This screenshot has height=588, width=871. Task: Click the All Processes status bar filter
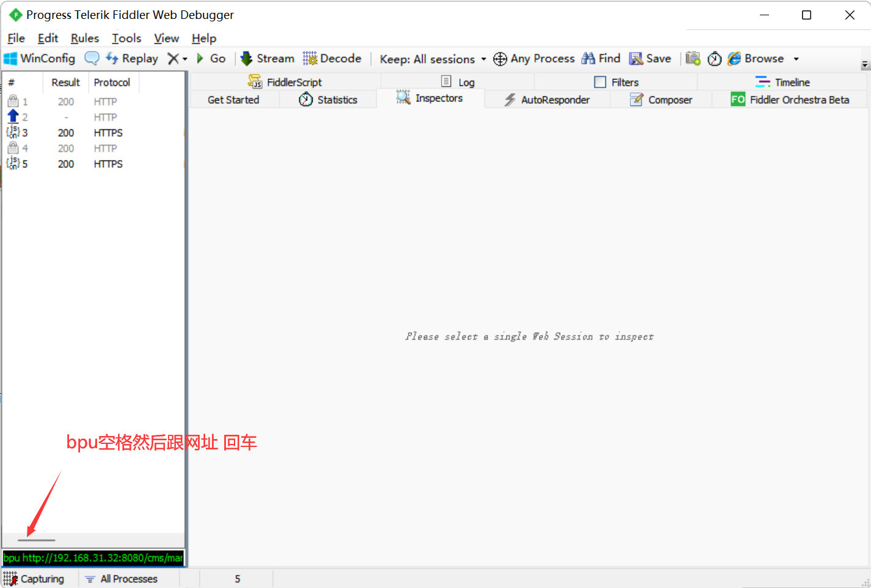tap(122, 579)
